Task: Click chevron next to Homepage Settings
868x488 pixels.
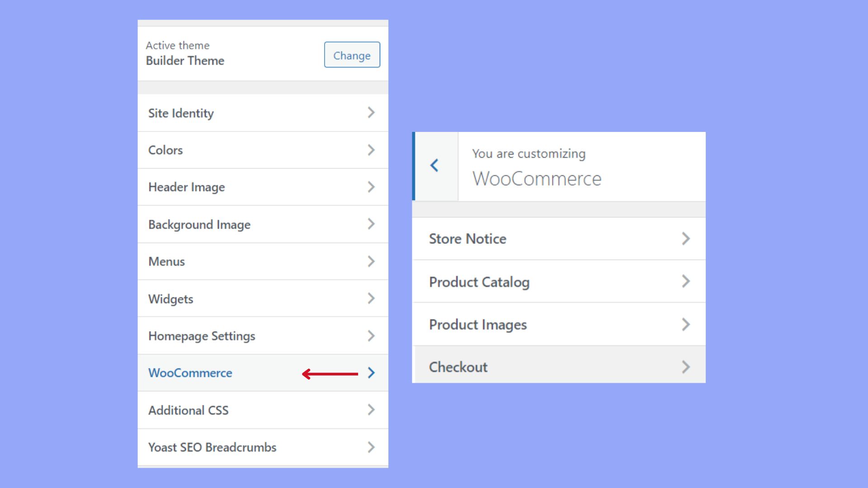Action: point(371,336)
